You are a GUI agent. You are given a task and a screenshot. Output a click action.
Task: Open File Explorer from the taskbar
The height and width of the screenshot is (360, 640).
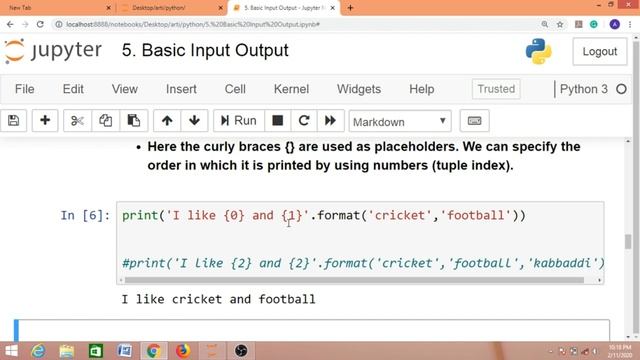click(67, 351)
